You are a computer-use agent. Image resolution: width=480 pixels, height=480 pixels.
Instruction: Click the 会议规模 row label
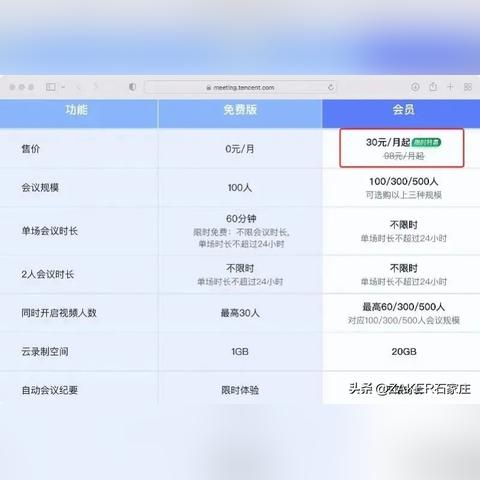point(40,187)
